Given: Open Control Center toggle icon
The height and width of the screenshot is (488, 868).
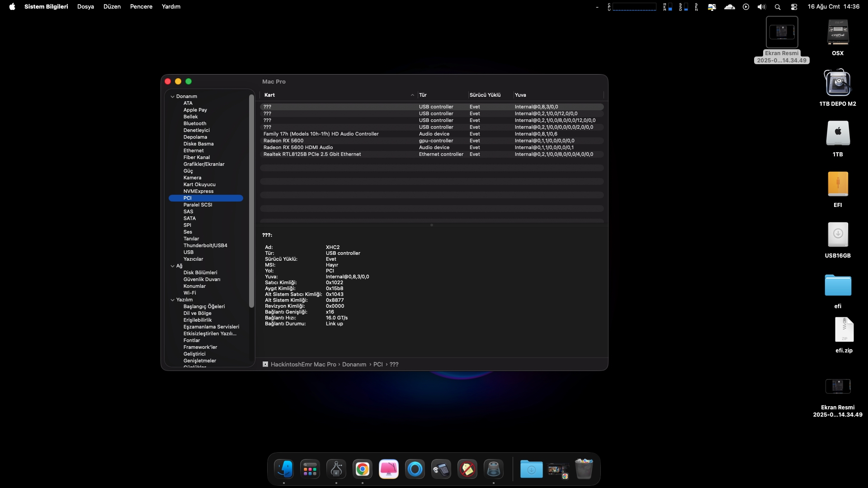Looking at the screenshot, I should tap(794, 7).
